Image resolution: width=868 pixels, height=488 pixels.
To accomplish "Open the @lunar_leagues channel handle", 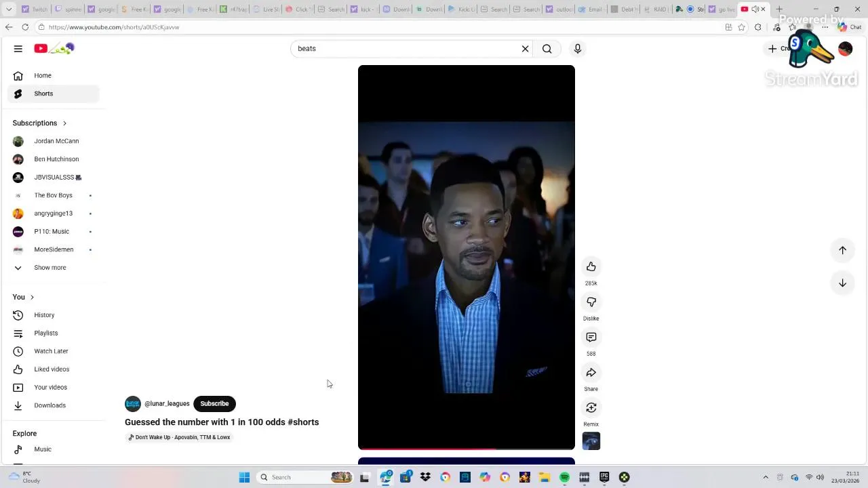I will (x=167, y=404).
